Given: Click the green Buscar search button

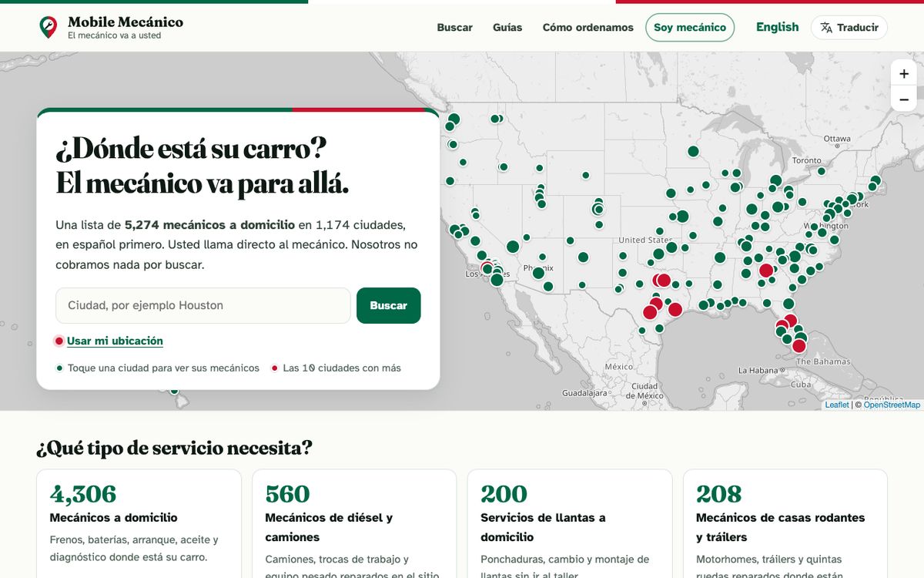Looking at the screenshot, I should [x=389, y=305].
